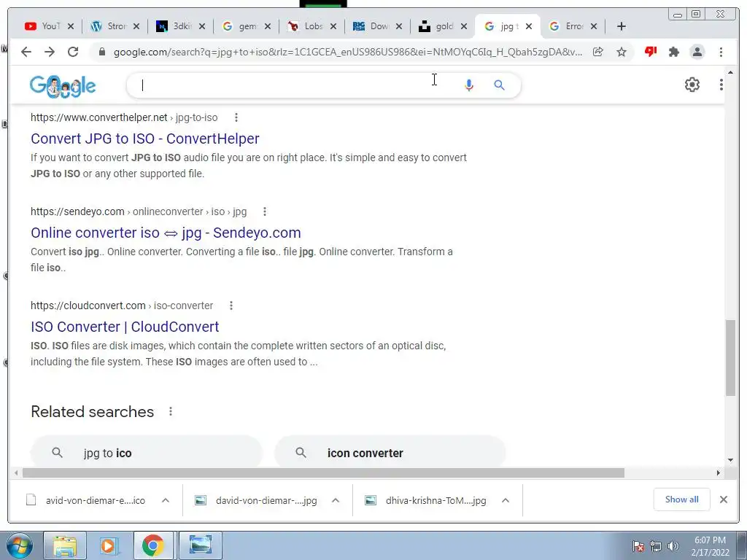
Task: Bookmark this page with the star
Action: click(622, 52)
